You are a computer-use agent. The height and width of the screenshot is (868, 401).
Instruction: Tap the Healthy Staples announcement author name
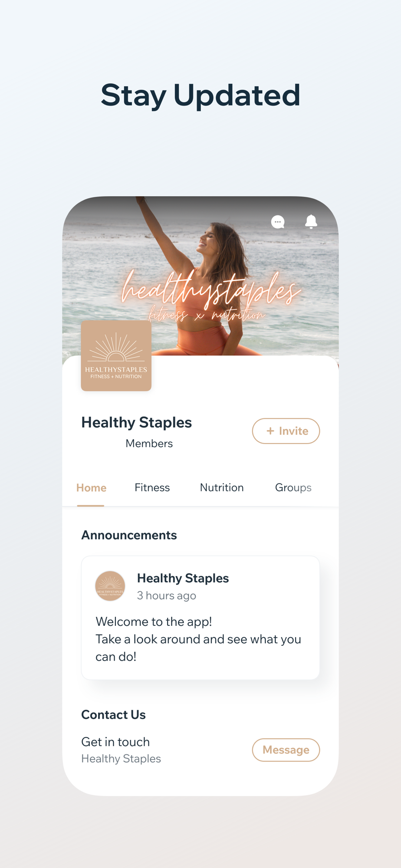pyautogui.click(x=183, y=578)
